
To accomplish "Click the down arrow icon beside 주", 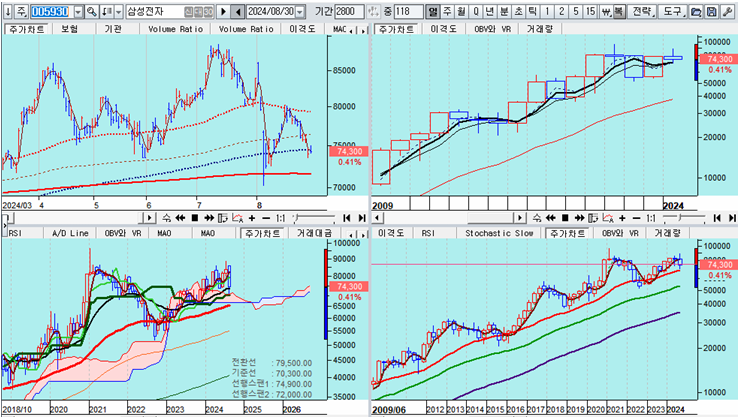I will [8, 11].
